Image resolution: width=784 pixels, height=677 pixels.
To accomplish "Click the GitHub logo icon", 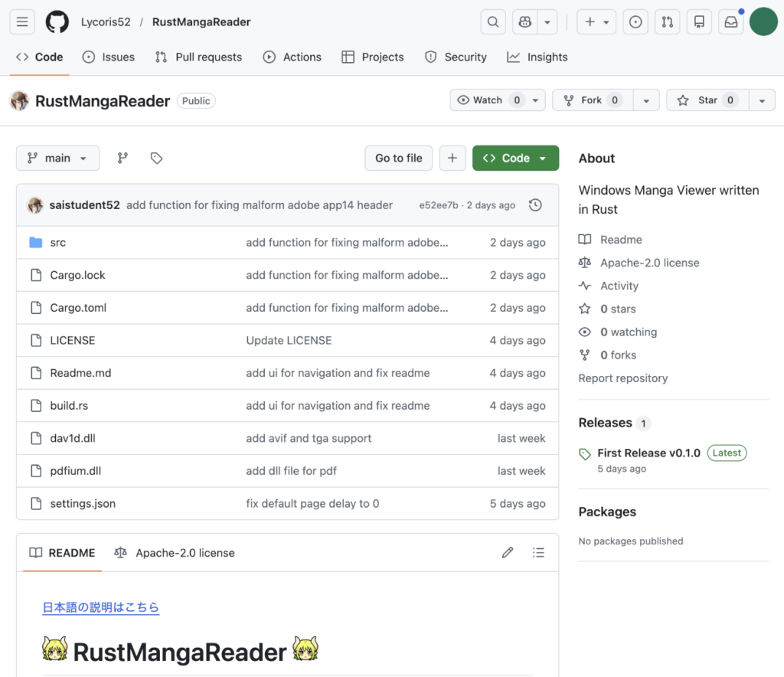I will (x=57, y=22).
